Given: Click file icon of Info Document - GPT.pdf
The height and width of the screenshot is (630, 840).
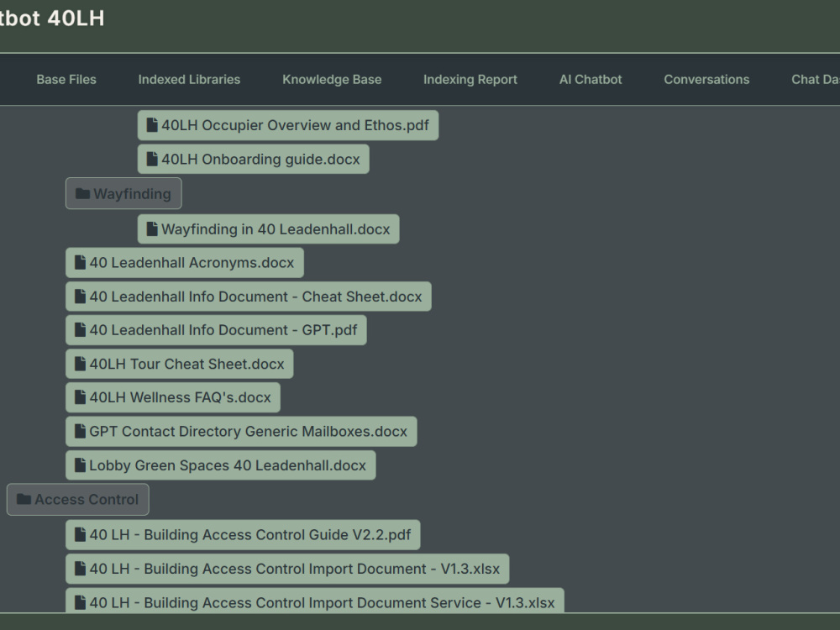Looking at the screenshot, I should point(80,329).
